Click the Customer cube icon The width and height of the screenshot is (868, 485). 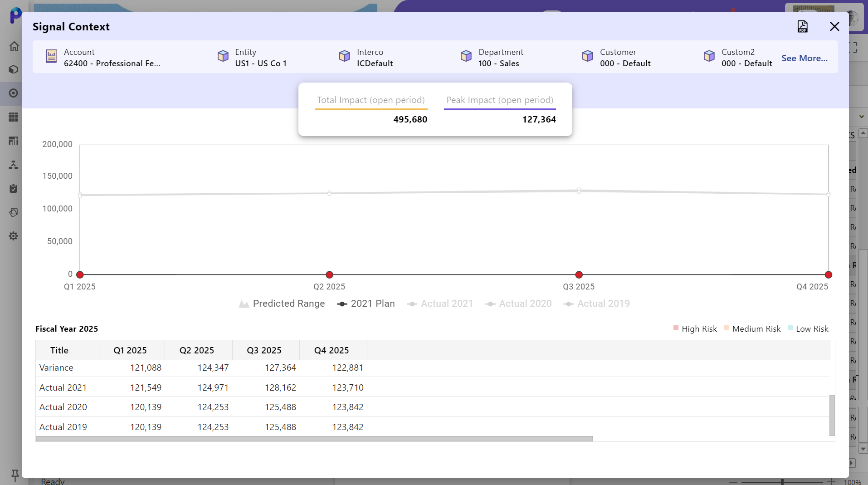588,56
